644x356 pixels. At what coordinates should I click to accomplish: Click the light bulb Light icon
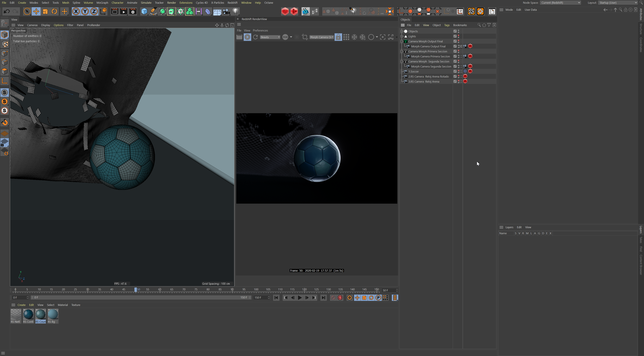point(235,12)
